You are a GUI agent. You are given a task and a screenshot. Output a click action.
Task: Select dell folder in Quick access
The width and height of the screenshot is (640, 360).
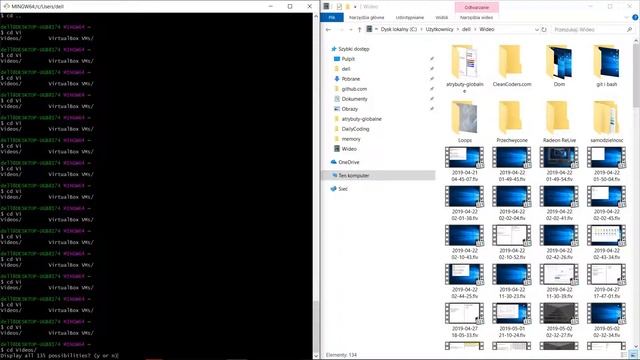(346, 69)
